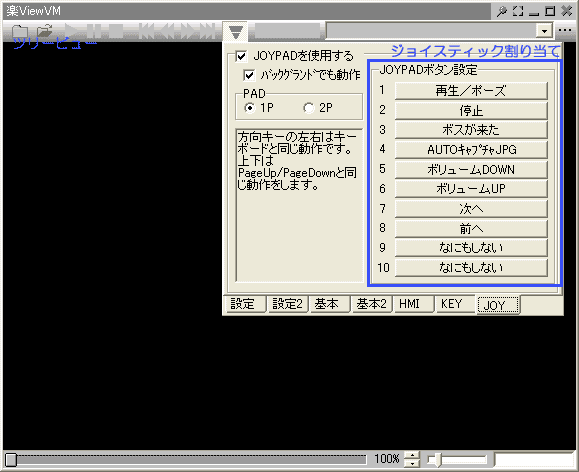The width and height of the screenshot is (579, 472).
Task: Click the fast-forward double-arrow icon
Action: [x=188, y=31]
